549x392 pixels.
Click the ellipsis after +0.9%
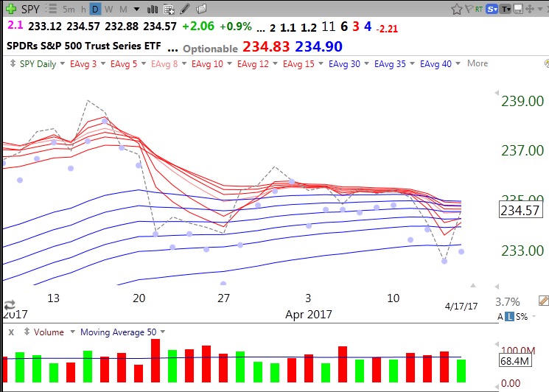pos(260,29)
